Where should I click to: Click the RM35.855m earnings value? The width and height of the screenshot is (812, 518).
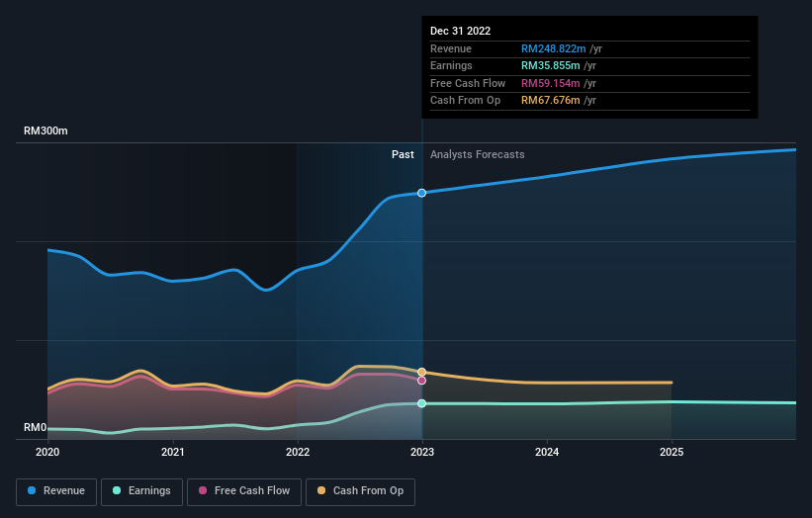click(x=550, y=65)
